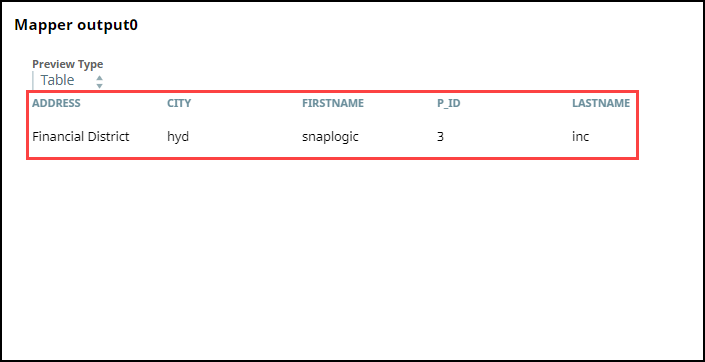Screen dimensions: 705x362
Task: Click the hyd city cell
Action: click(x=178, y=136)
